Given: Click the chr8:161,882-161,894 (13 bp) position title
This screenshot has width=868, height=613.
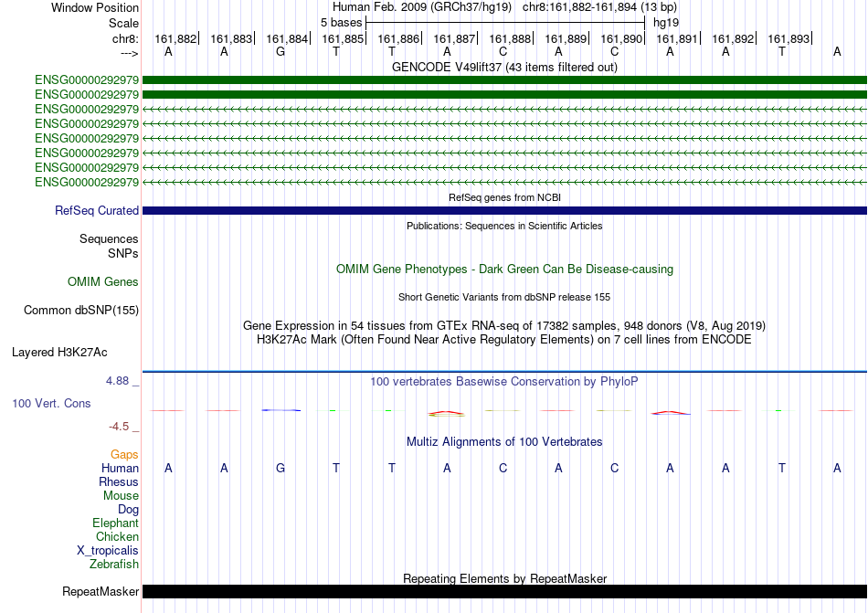Looking at the screenshot, I should (599, 7).
